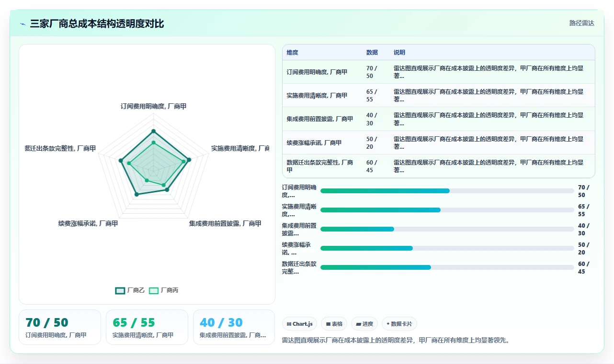Select table row 续费涨幅承诺, 厂商甲
The height and width of the screenshot is (364, 614).
click(x=439, y=143)
